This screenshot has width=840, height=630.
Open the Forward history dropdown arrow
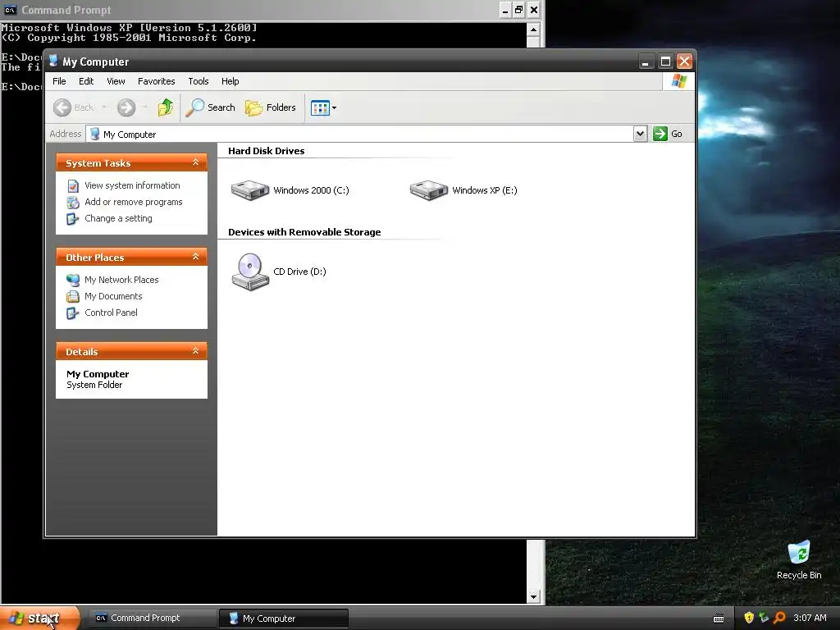click(x=144, y=107)
